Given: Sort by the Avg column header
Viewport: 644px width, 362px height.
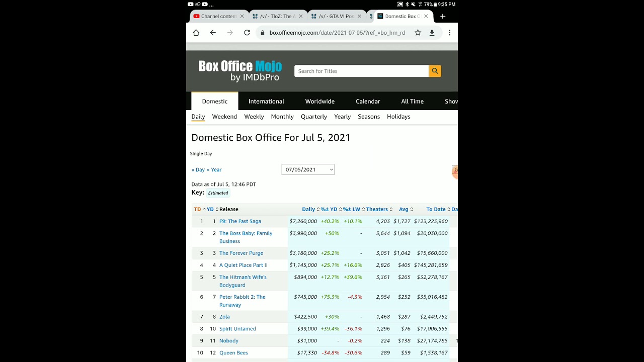Looking at the screenshot, I should click(406, 209).
